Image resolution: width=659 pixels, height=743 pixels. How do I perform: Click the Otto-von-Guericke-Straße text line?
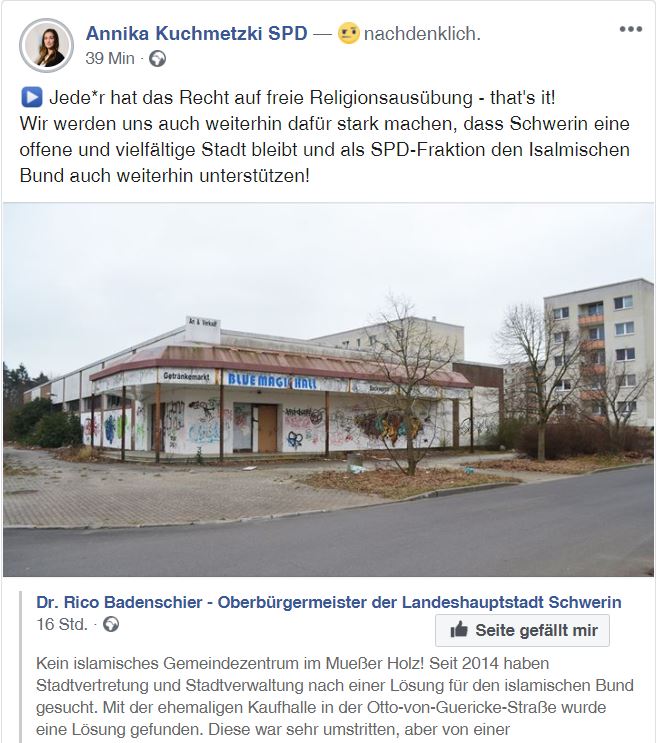(321, 707)
